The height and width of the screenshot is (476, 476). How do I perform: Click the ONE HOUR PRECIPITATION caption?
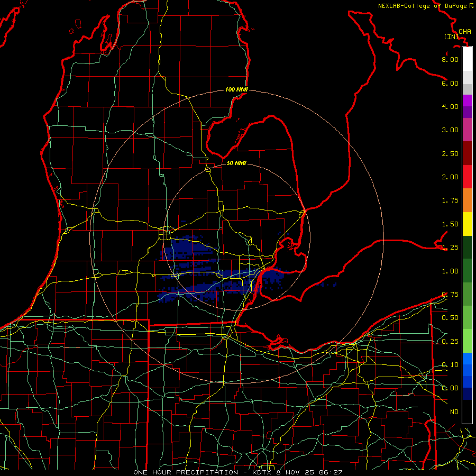[x=186, y=472]
